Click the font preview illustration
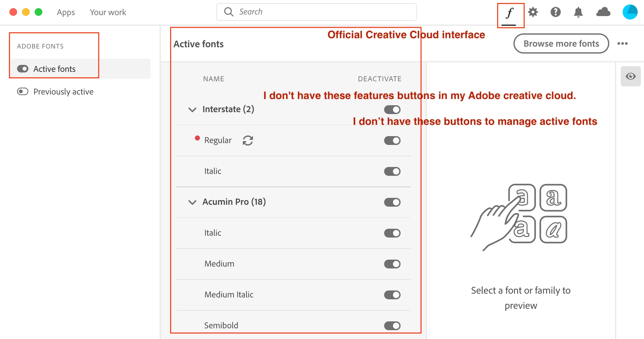Screen dimensions: 644x339 (x=519, y=217)
